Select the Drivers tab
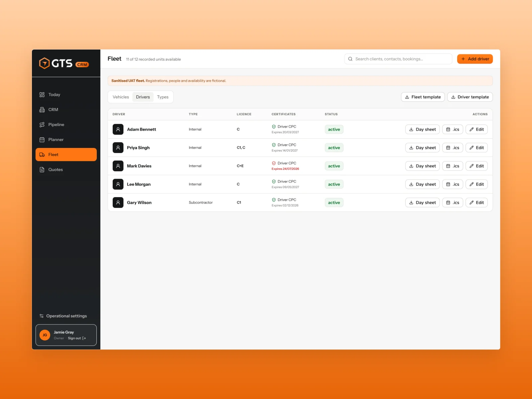The width and height of the screenshot is (532, 399). click(x=143, y=97)
